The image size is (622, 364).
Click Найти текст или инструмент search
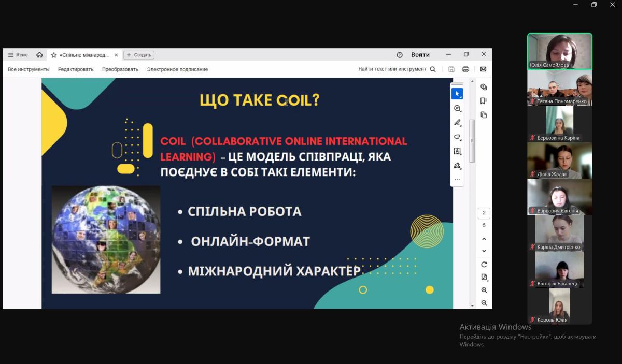[x=397, y=69]
